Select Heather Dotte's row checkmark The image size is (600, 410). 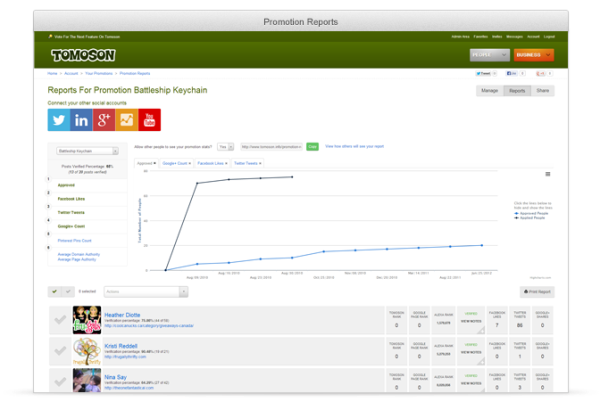click(59, 319)
